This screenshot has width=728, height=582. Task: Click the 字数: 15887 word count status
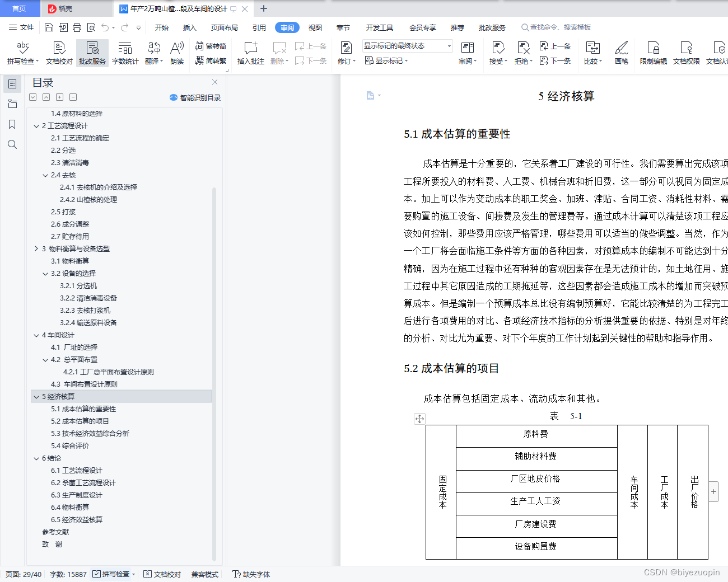[x=68, y=574]
